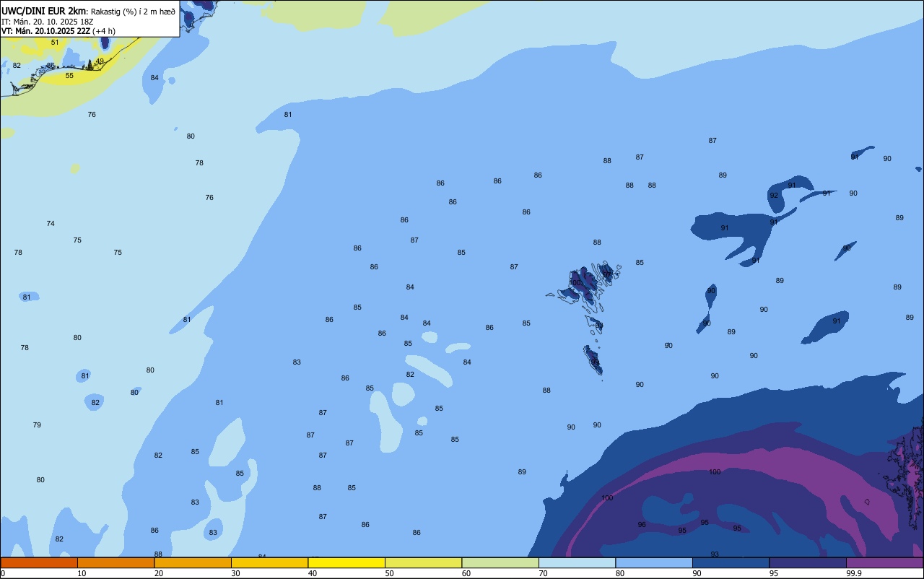Select the bright yellow 40–50 legend swatch
Viewport: 924px width, 579px height.
pyautogui.click(x=346, y=562)
